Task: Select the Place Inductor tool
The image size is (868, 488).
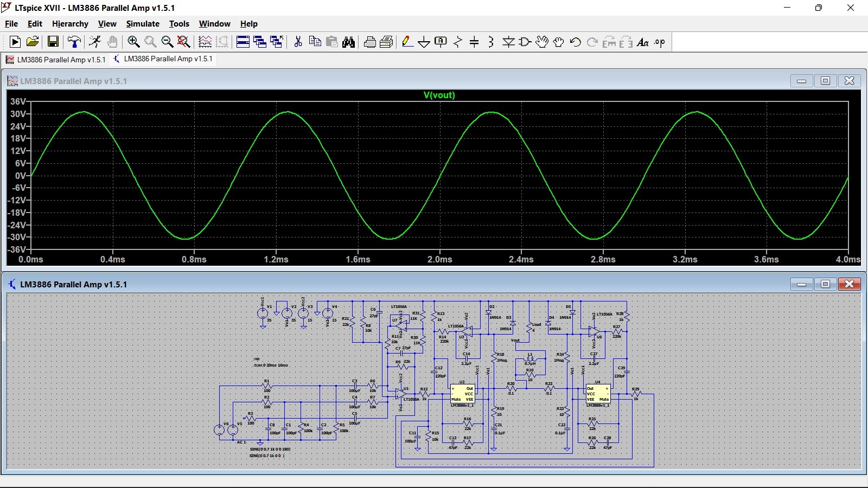Action: (491, 42)
